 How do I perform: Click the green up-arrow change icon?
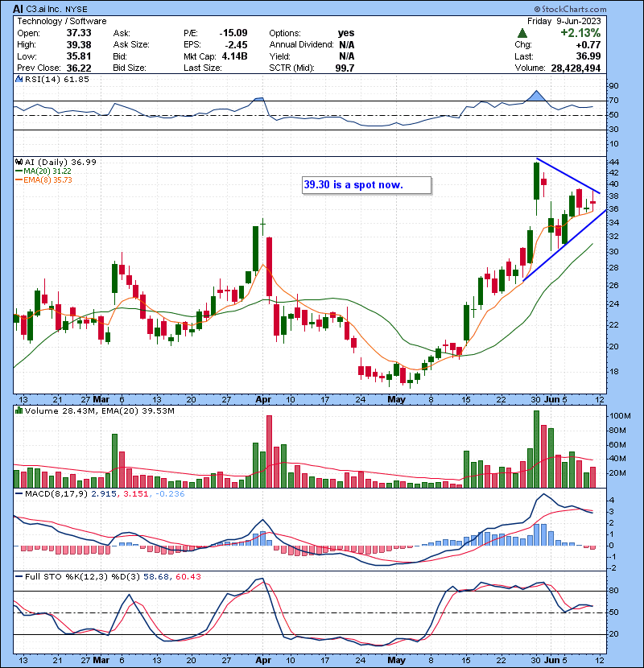coord(522,33)
